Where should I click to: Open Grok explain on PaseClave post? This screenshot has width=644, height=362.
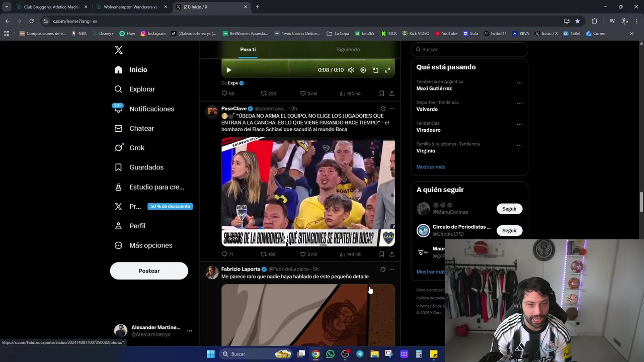click(383, 109)
